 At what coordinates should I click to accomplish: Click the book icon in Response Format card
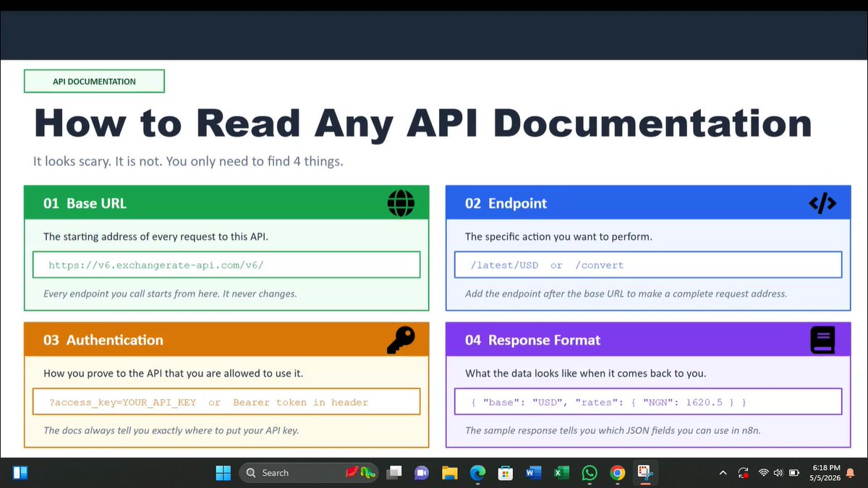[x=822, y=340]
